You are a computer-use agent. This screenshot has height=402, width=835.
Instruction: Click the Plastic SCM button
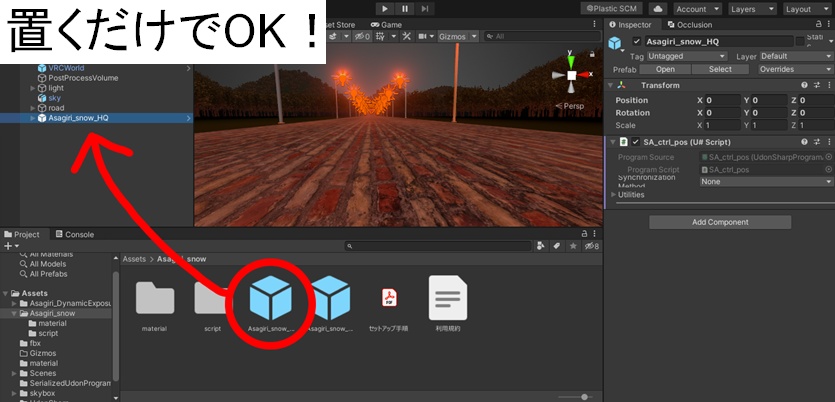pyautogui.click(x=612, y=9)
